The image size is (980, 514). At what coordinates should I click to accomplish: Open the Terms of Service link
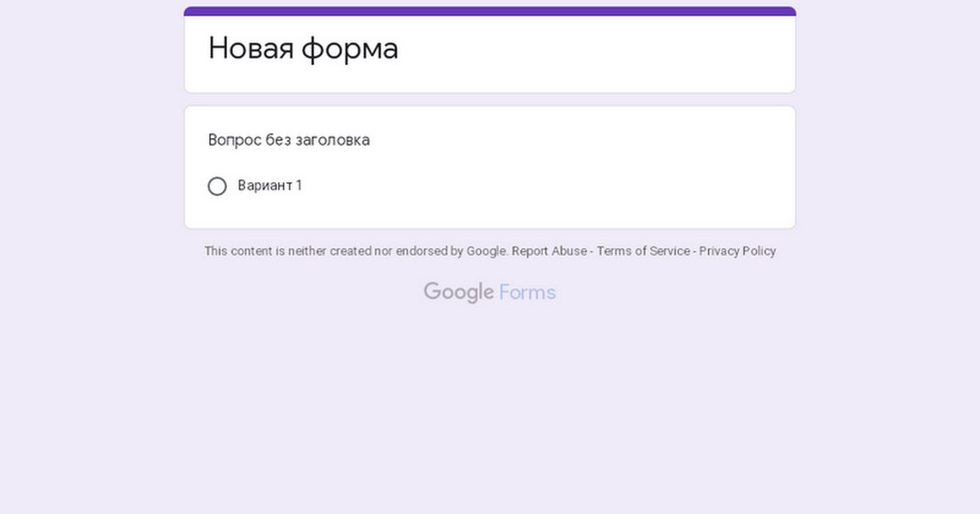coord(644,251)
